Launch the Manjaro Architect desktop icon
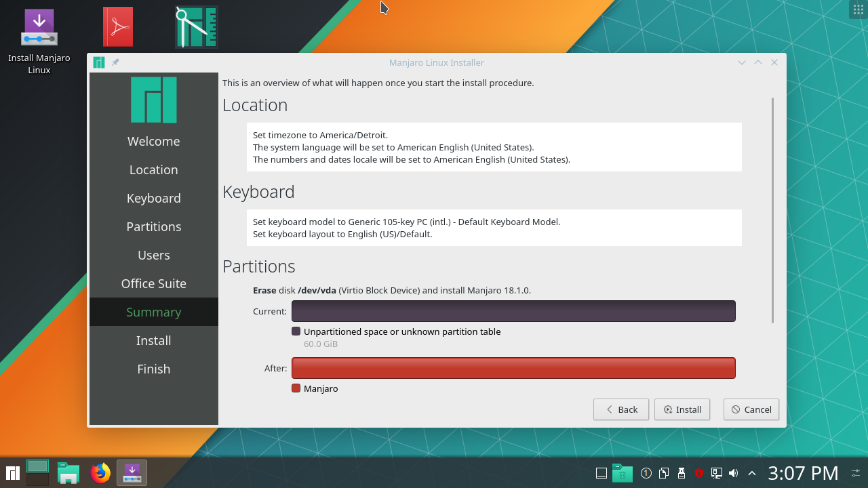 tap(197, 27)
